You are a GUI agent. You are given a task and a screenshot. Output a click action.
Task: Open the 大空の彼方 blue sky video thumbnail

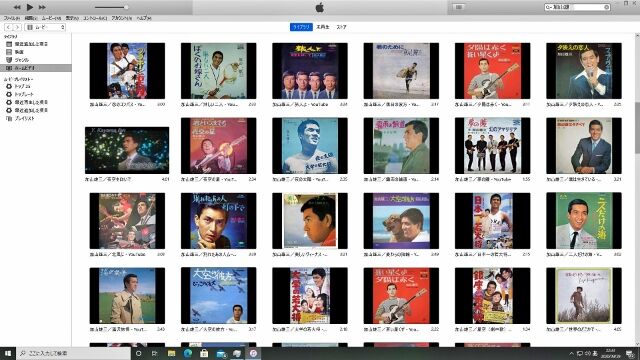pyautogui.click(x=218, y=296)
